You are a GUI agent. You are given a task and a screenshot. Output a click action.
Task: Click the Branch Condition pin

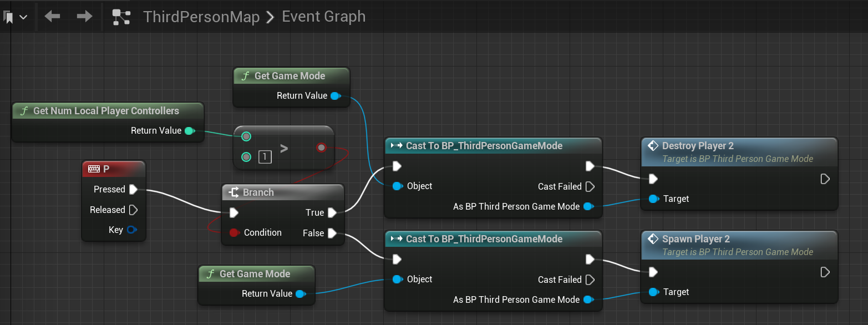pos(234,233)
